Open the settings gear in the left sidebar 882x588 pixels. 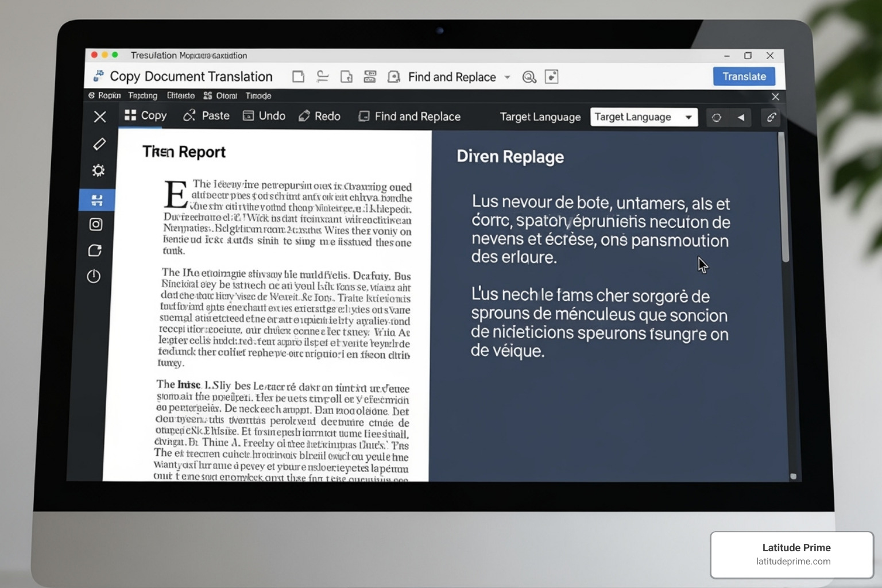click(99, 170)
